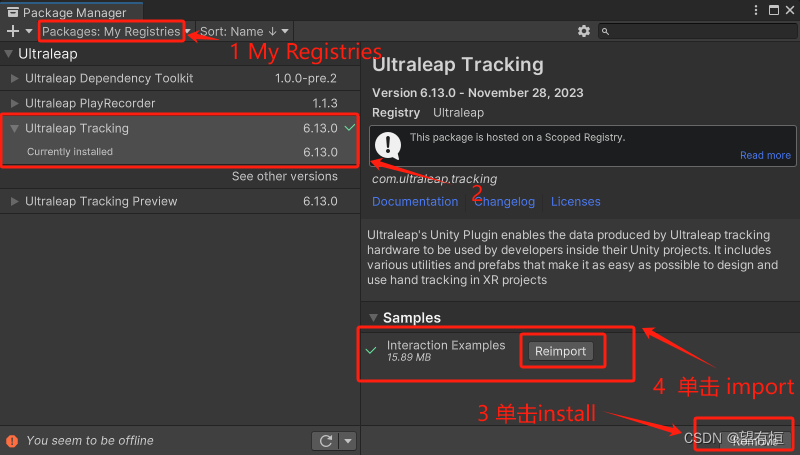Open the Documentation link
The height and width of the screenshot is (455, 800).
click(415, 201)
